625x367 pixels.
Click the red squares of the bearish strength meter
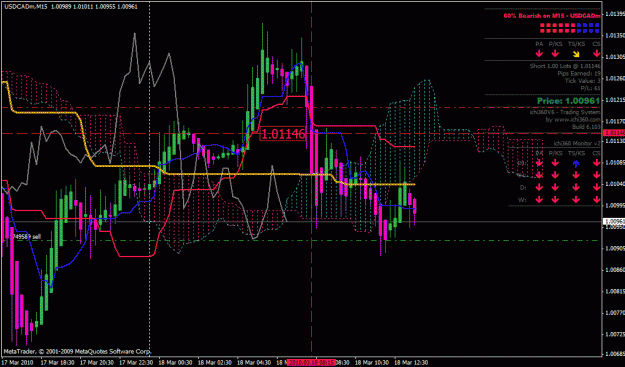click(558, 27)
